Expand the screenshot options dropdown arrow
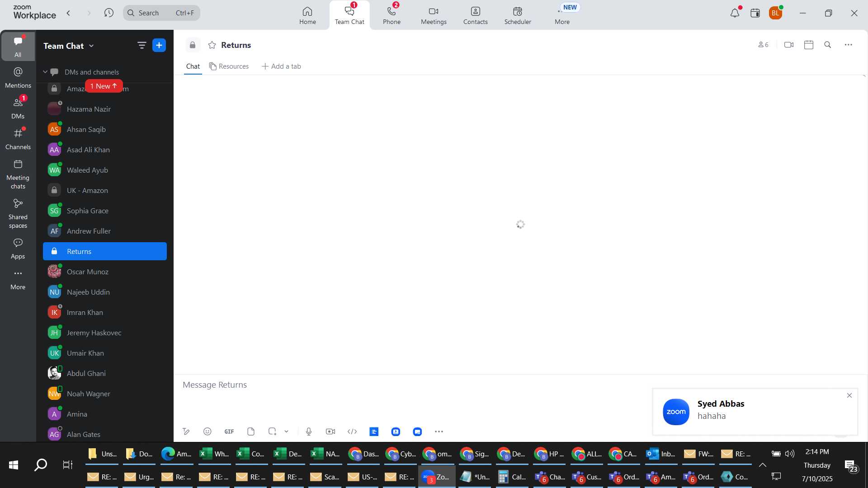The width and height of the screenshot is (868, 488). point(286,432)
